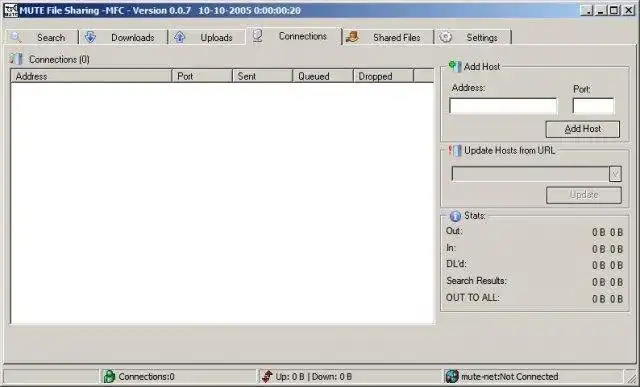Open the Update Hosts URL dropdown arrow
The width and height of the screenshot is (640, 387).
[615, 174]
